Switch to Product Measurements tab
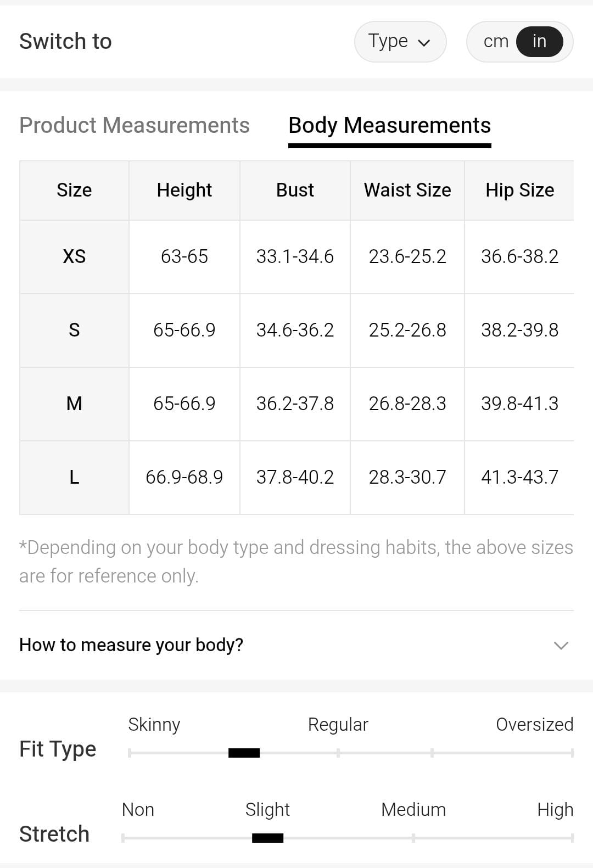 click(x=135, y=125)
